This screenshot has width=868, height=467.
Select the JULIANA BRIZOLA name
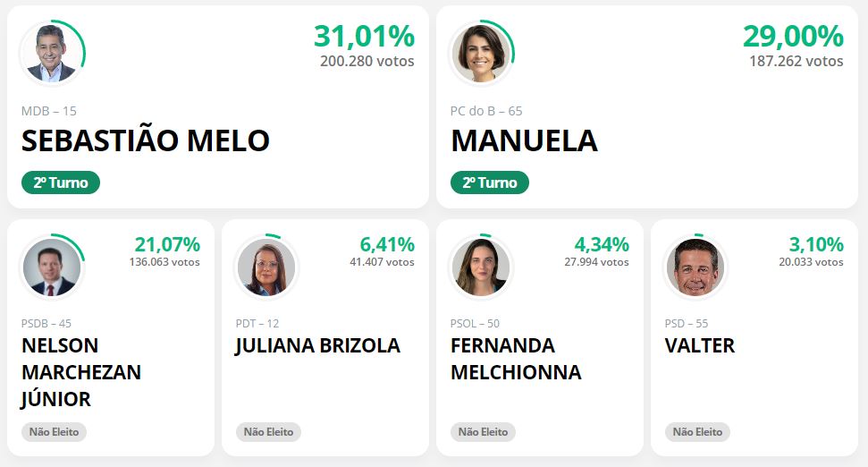point(317,345)
